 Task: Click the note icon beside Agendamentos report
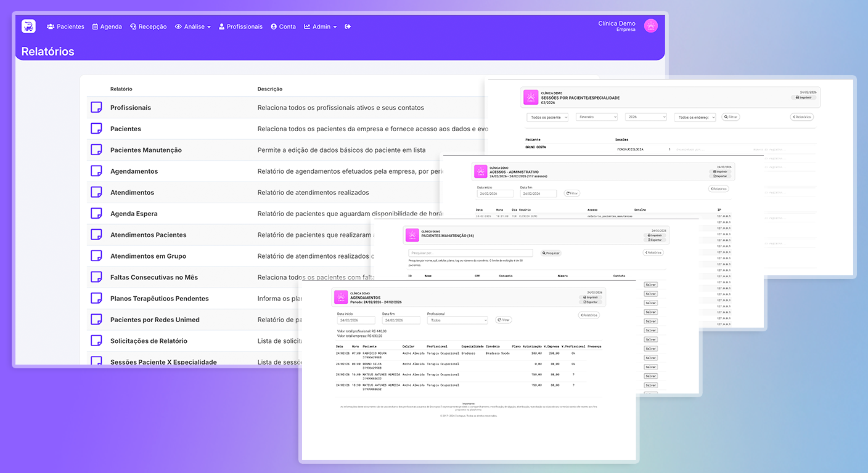pyautogui.click(x=96, y=171)
